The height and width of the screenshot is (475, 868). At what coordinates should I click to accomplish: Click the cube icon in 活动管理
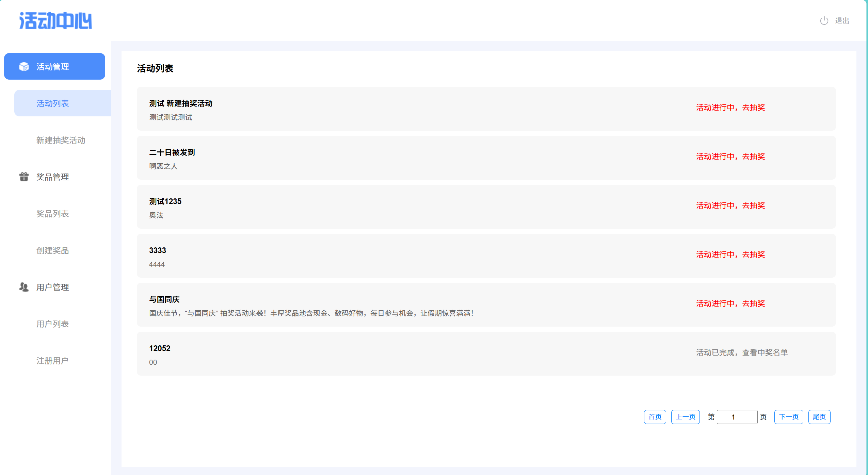tap(24, 66)
